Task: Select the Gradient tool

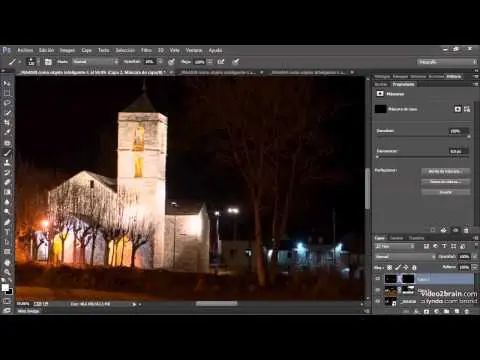Action: tap(7, 192)
